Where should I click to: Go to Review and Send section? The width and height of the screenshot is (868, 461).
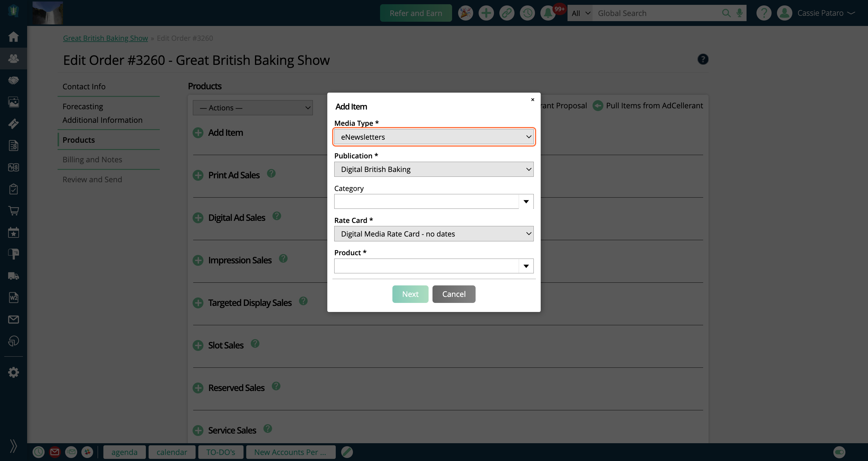pyautogui.click(x=92, y=180)
